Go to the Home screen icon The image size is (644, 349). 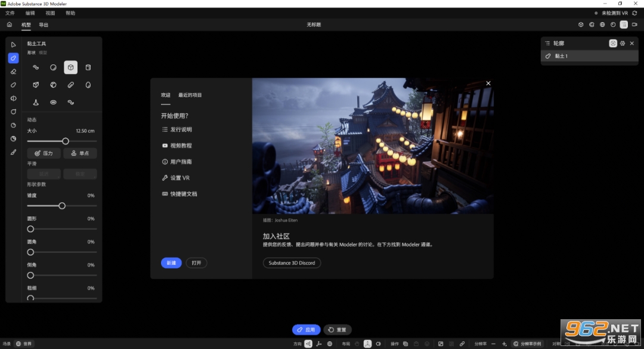click(x=9, y=24)
